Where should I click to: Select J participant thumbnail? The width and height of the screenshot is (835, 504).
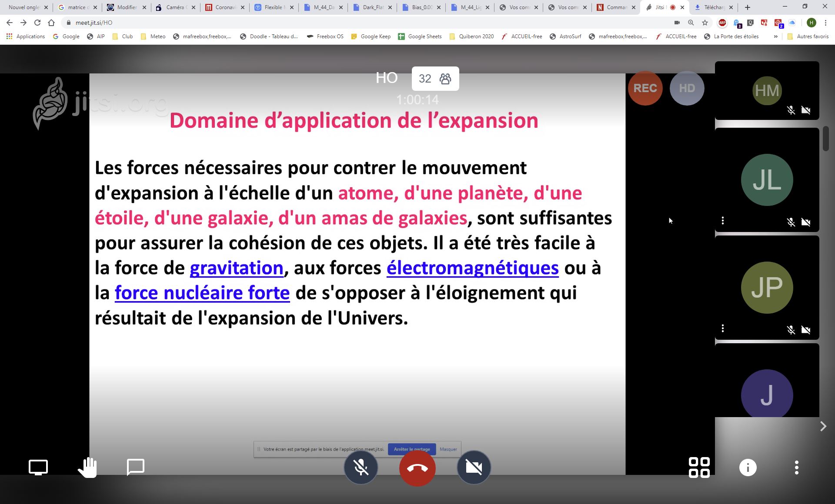[x=767, y=380]
